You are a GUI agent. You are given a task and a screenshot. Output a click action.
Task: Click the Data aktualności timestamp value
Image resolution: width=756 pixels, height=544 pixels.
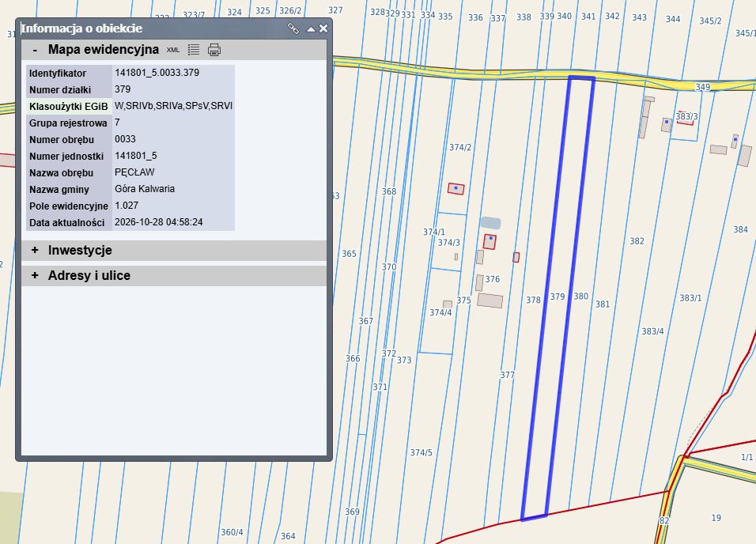click(159, 222)
